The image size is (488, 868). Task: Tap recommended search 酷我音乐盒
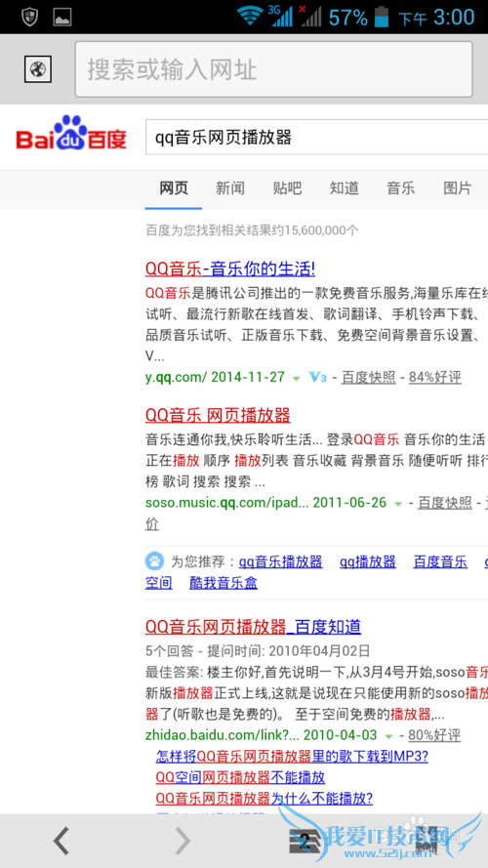point(224,582)
